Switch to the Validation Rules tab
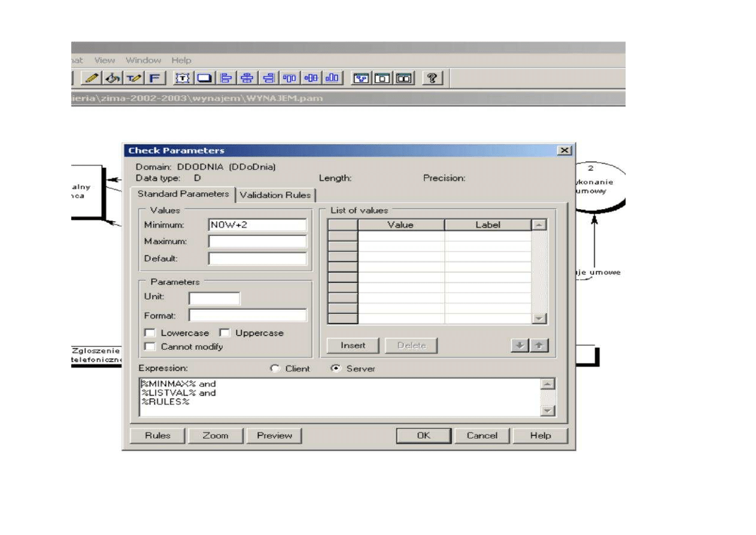This screenshot has width=756, height=535. [x=275, y=195]
